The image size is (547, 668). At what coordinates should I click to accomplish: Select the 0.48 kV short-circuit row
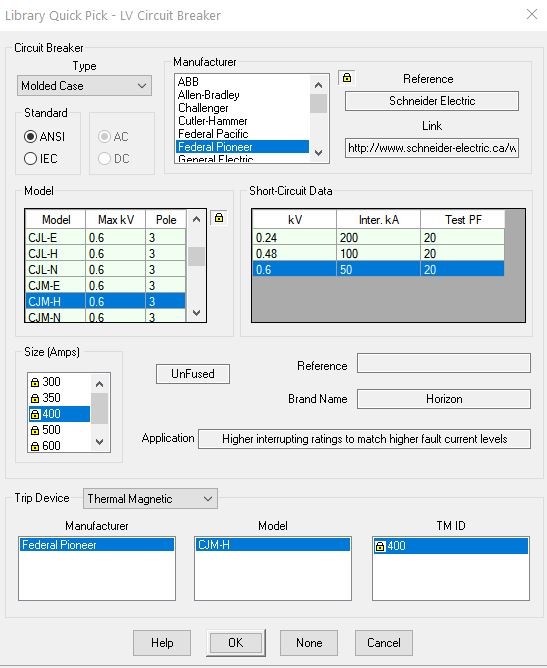pos(378,253)
